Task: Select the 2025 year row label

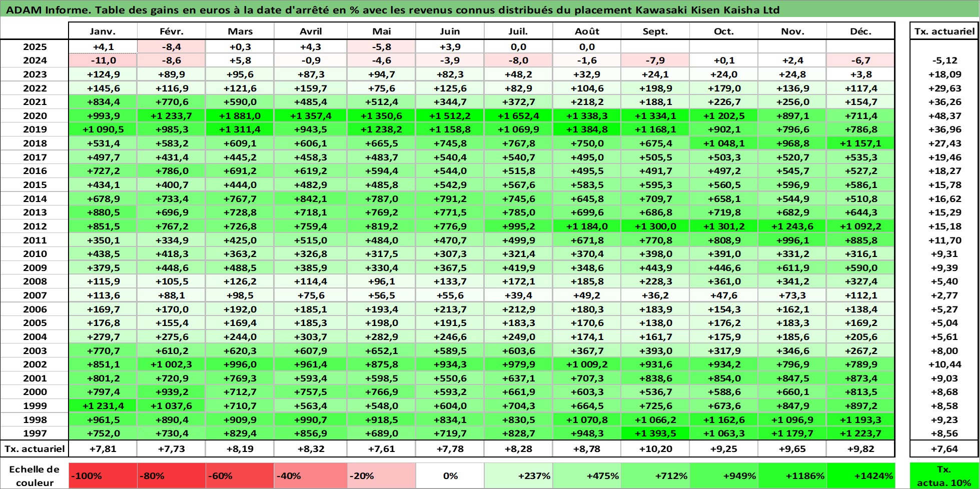Action: pyautogui.click(x=35, y=47)
